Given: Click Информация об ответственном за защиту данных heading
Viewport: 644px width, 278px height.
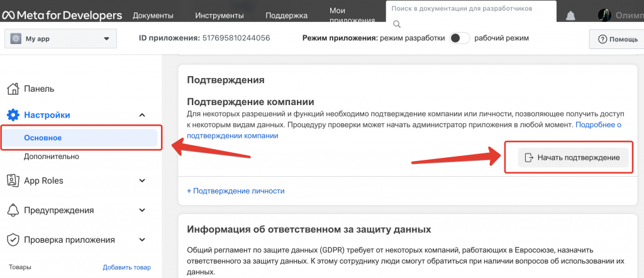Looking at the screenshot, I should 309,229.
